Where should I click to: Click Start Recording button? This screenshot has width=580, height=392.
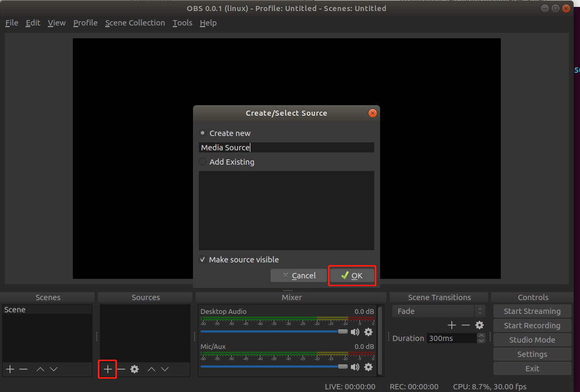pos(532,326)
